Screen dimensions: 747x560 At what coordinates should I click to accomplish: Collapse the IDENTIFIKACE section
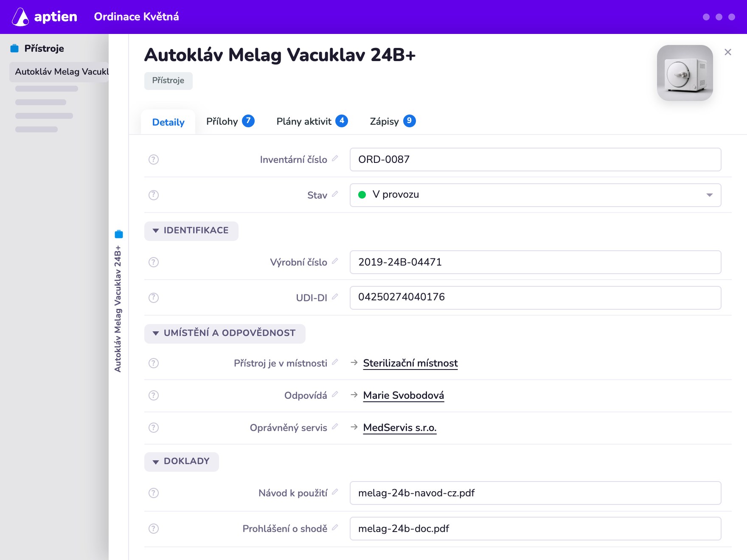pyautogui.click(x=191, y=231)
